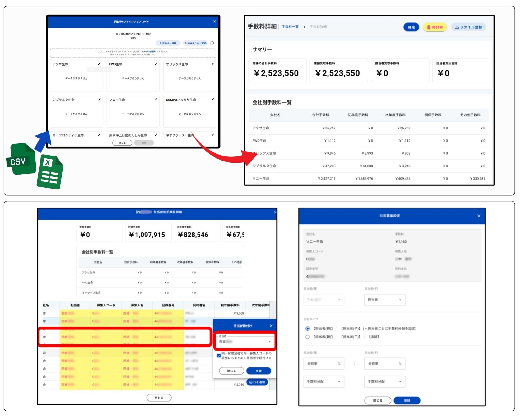
Task: Click 閉じる in 共同募集設定 dialog
Action: pos(378,401)
